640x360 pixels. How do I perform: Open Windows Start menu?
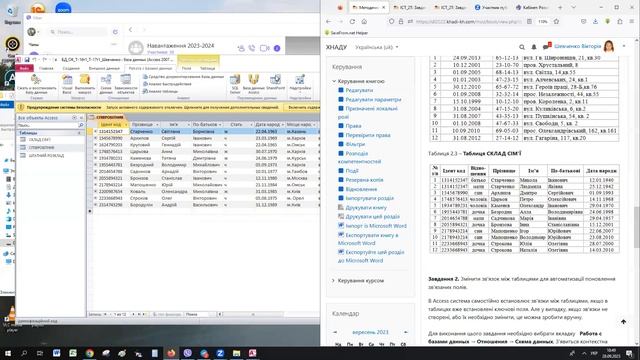click(x=7, y=353)
